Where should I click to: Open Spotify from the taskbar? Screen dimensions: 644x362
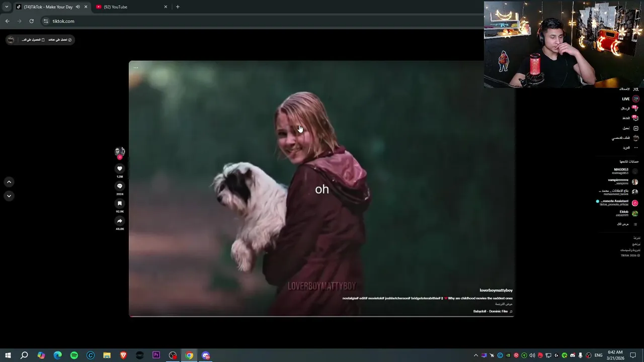[x=74, y=355]
